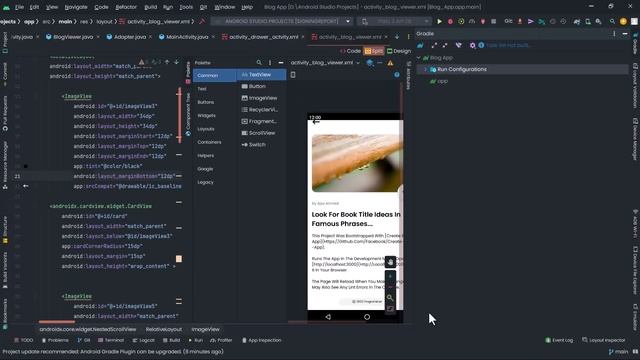Select the app module in Gradle tree
640x360 pixels.
439,81
